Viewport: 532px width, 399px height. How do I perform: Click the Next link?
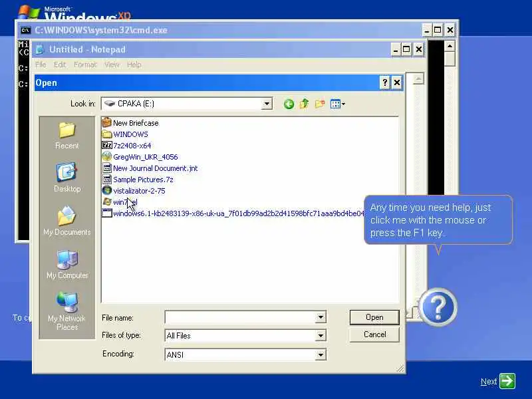(x=489, y=382)
